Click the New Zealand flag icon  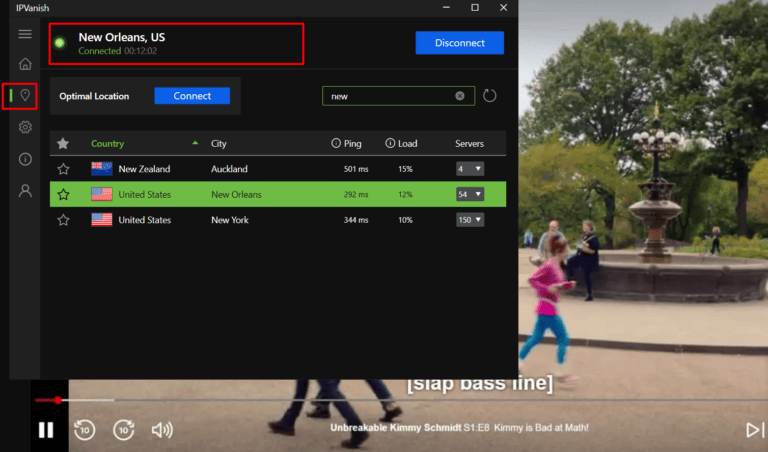[x=101, y=168]
